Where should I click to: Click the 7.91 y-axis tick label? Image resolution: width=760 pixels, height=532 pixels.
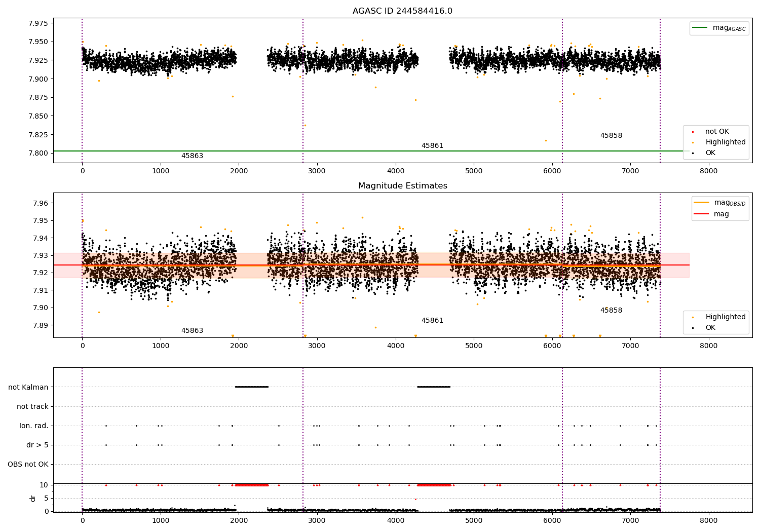coord(41,290)
